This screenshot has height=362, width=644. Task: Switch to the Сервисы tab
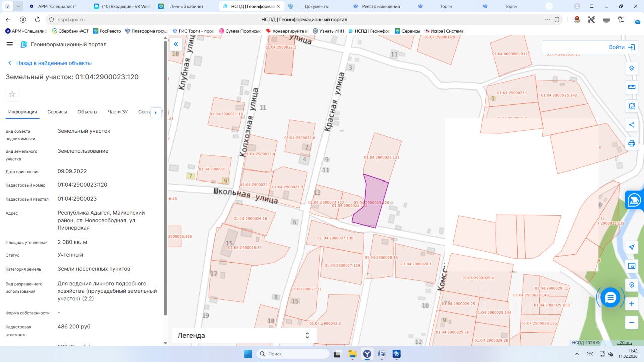tap(57, 112)
